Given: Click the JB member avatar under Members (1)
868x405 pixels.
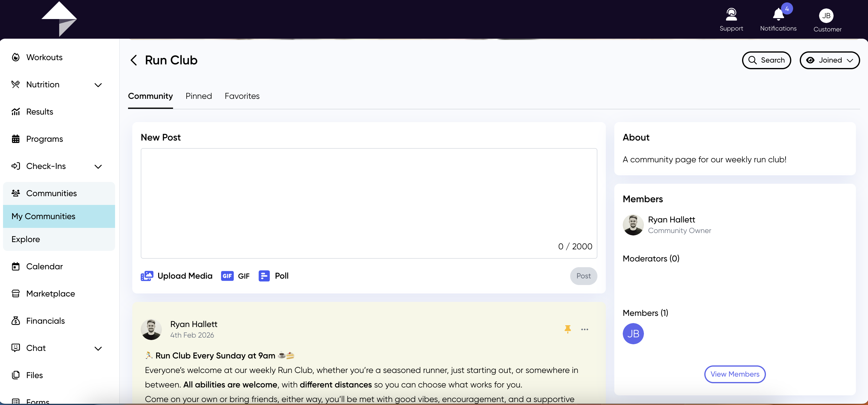Looking at the screenshot, I should click(x=633, y=333).
